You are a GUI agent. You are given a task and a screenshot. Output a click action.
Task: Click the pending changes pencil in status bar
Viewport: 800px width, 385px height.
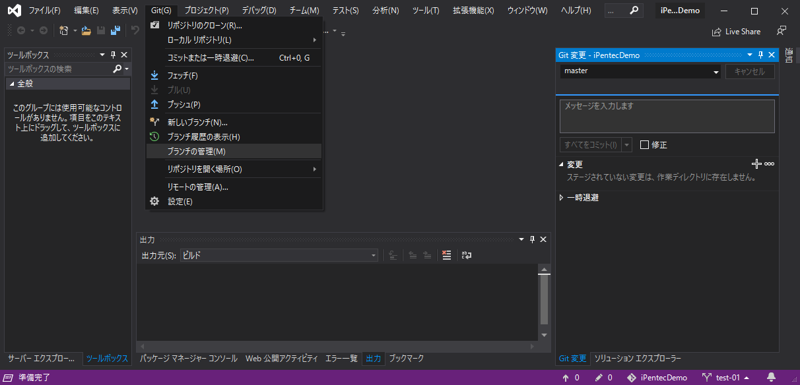pyautogui.click(x=599, y=378)
